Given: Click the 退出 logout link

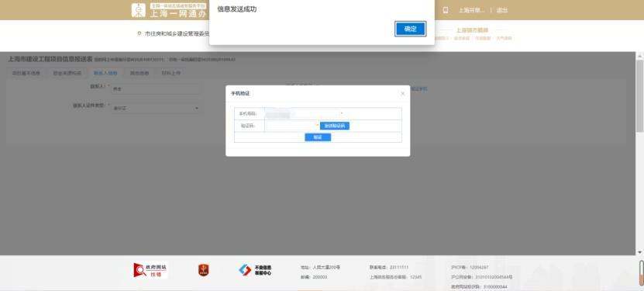Looking at the screenshot, I should click(502, 10).
